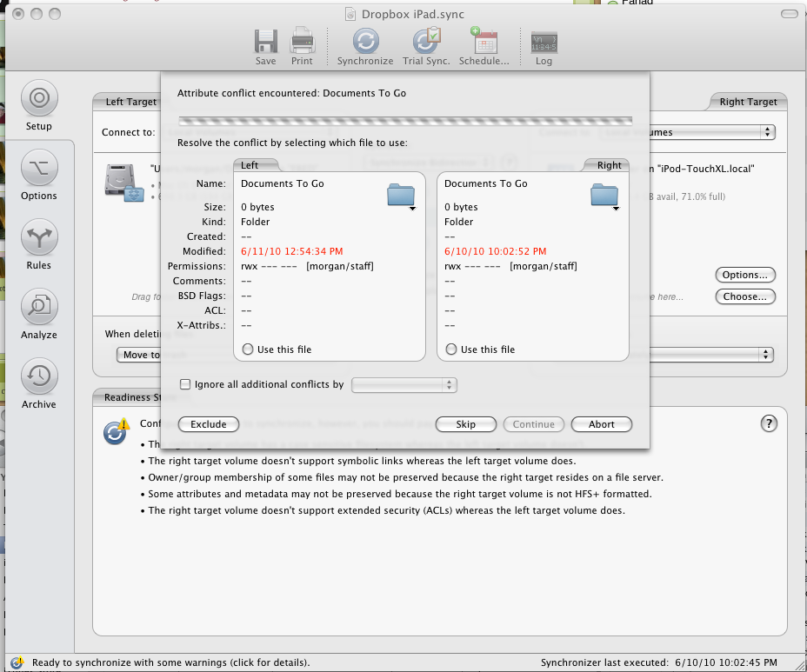
Task: Click the document proxy icon in title bar
Action: point(350,14)
